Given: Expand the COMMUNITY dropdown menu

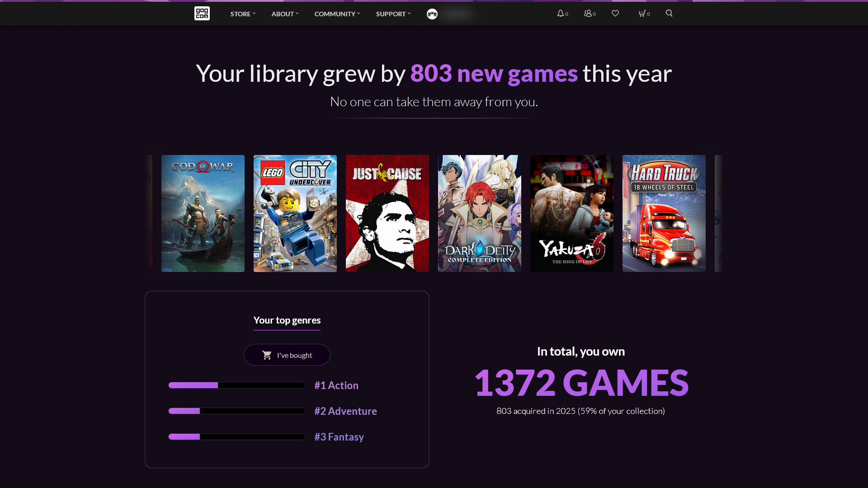Looking at the screenshot, I should [x=337, y=14].
